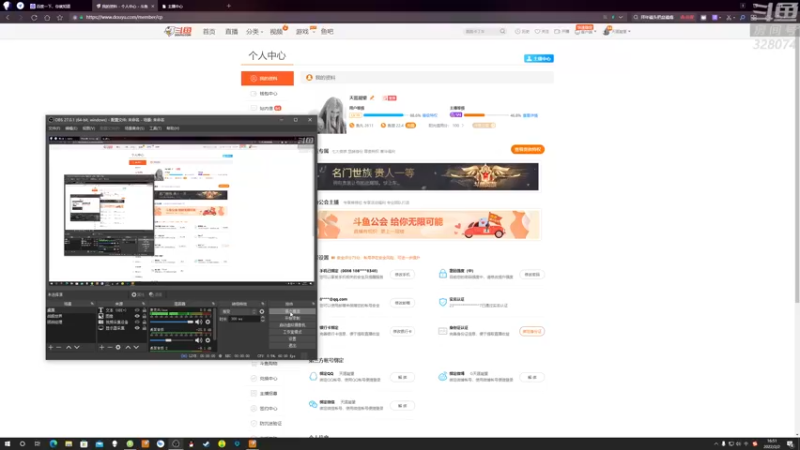This screenshot has width=800, height=450.
Task: Click the nickname edit pencil icon
Action: pyautogui.click(x=372, y=97)
